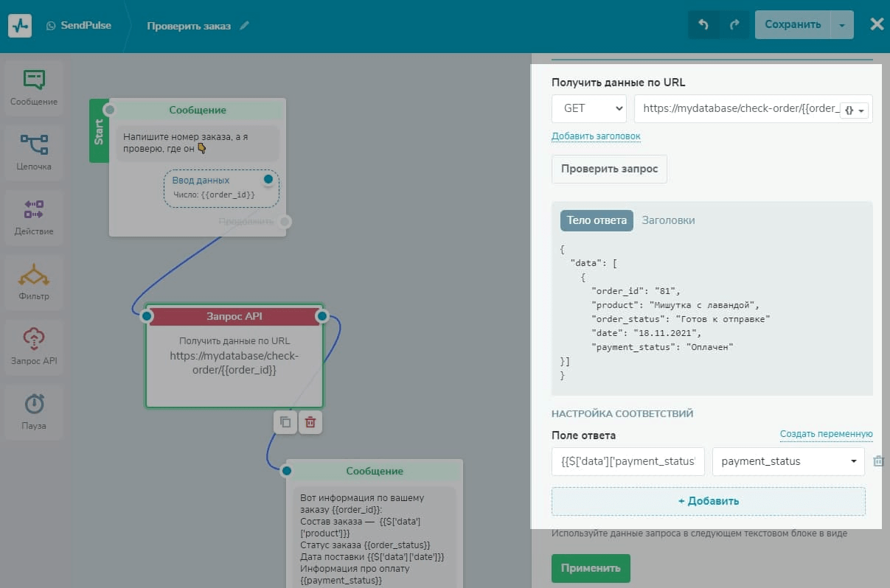Select the Действие block icon
The height and width of the screenshot is (588, 890).
pos(34,216)
